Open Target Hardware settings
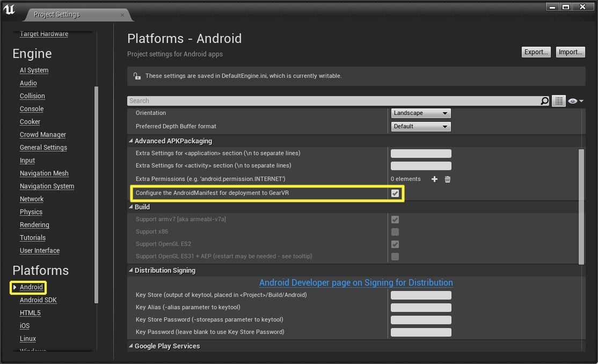 tap(44, 34)
